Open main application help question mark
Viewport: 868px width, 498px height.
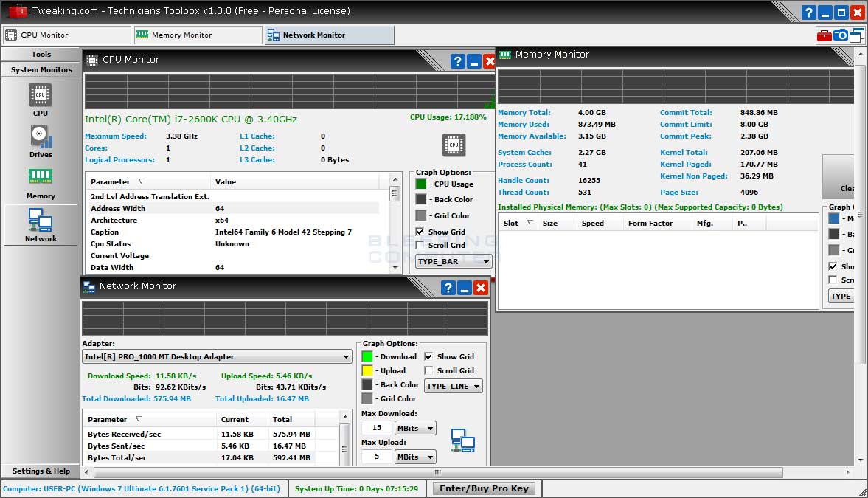tap(808, 13)
